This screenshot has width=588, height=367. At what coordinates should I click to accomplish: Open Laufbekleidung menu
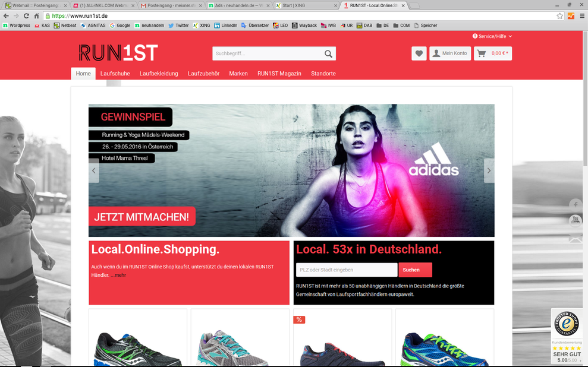159,74
